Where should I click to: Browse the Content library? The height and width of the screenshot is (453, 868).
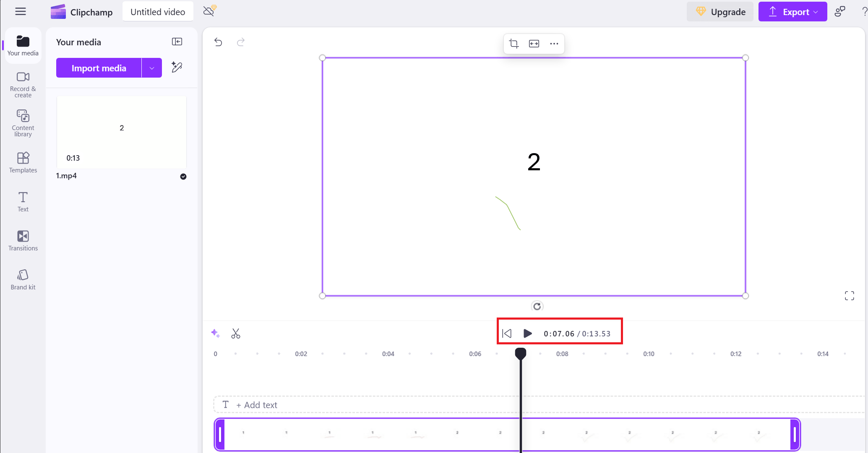click(x=23, y=122)
